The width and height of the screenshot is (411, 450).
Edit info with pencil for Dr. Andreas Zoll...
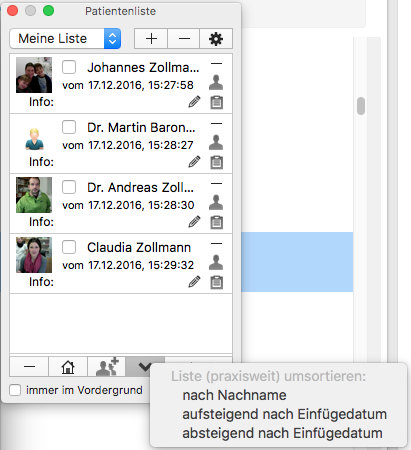tap(194, 222)
